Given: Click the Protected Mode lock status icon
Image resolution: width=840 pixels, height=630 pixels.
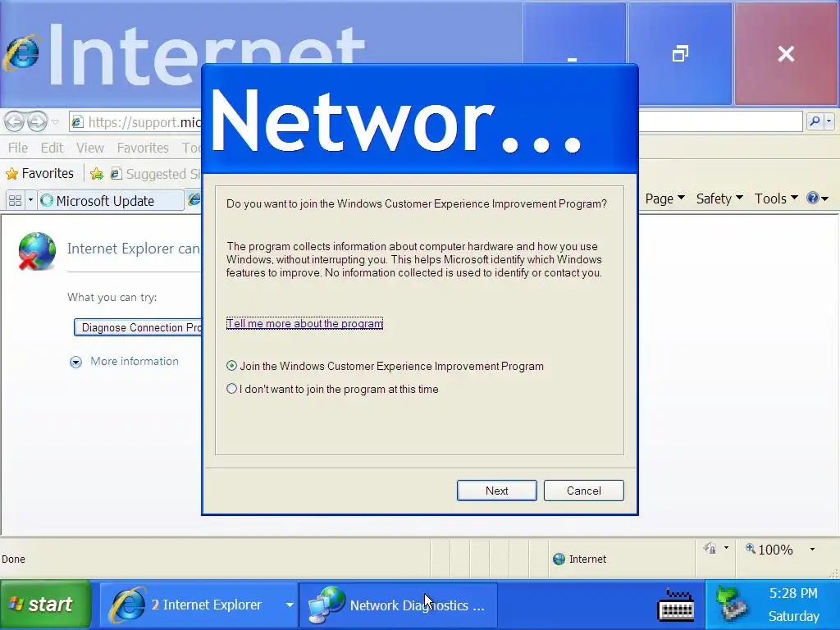Looking at the screenshot, I should 710,548.
